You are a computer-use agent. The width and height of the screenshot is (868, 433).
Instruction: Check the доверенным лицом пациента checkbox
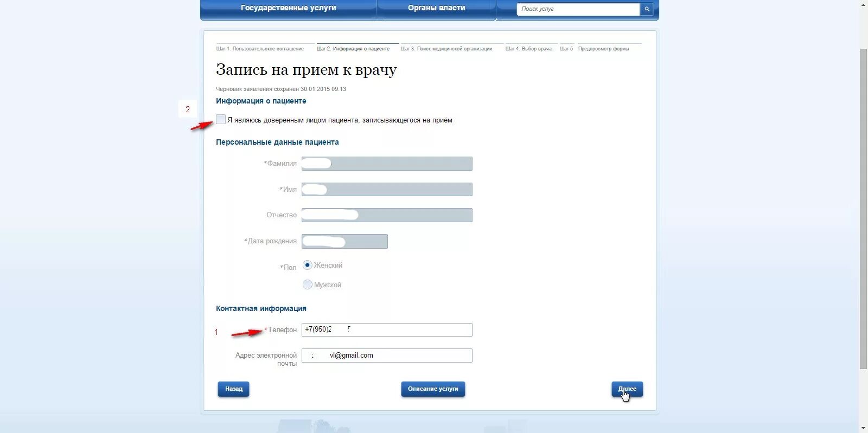pos(221,119)
